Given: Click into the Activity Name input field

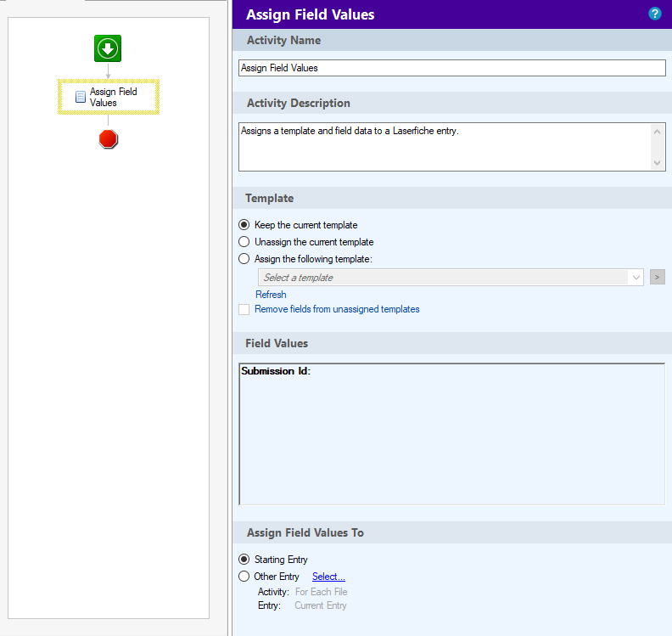Looking at the screenshot, I should (x=451, y=68).
